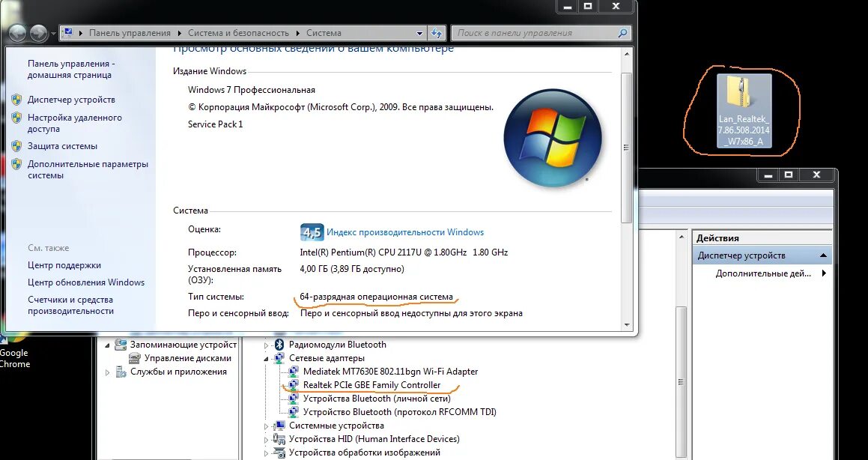Screen dimensions: 868x460
Task: Click Панель управления breadcrumb
Action: (x=130, y=33)
